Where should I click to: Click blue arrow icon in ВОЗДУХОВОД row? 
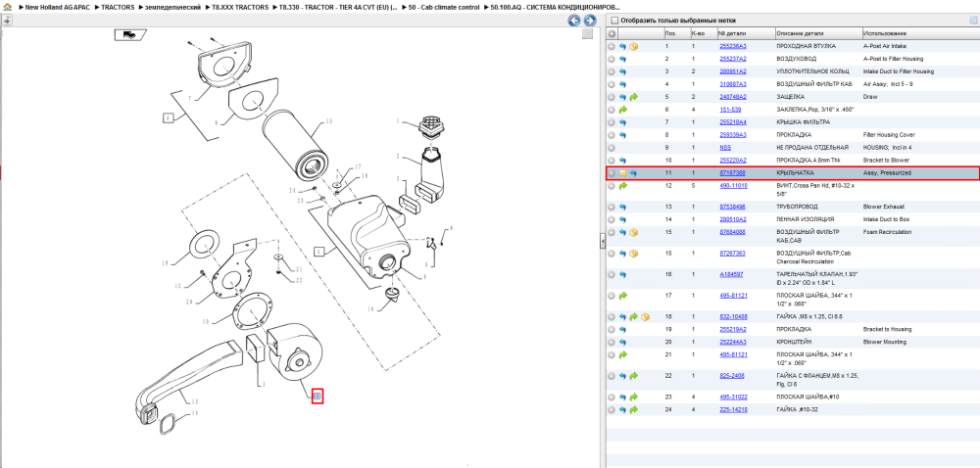[x=623, y=60]
